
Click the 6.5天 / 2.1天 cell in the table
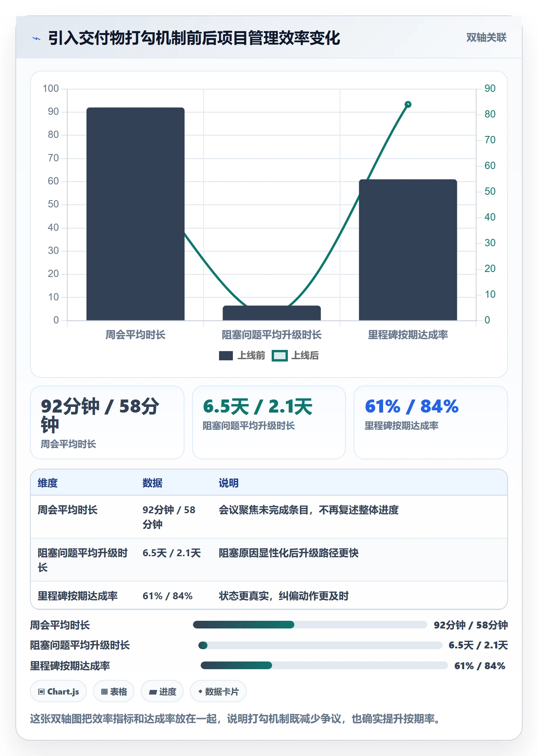172,553
